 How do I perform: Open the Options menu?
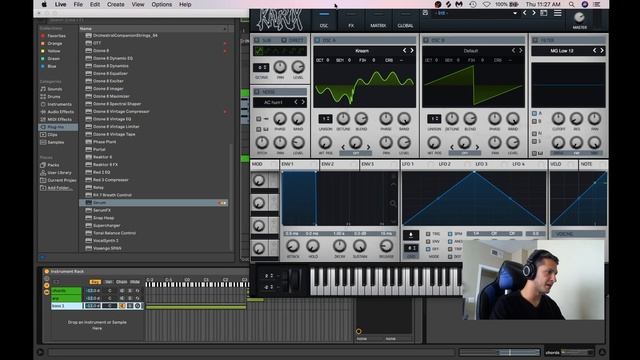(x=162, y=4)
